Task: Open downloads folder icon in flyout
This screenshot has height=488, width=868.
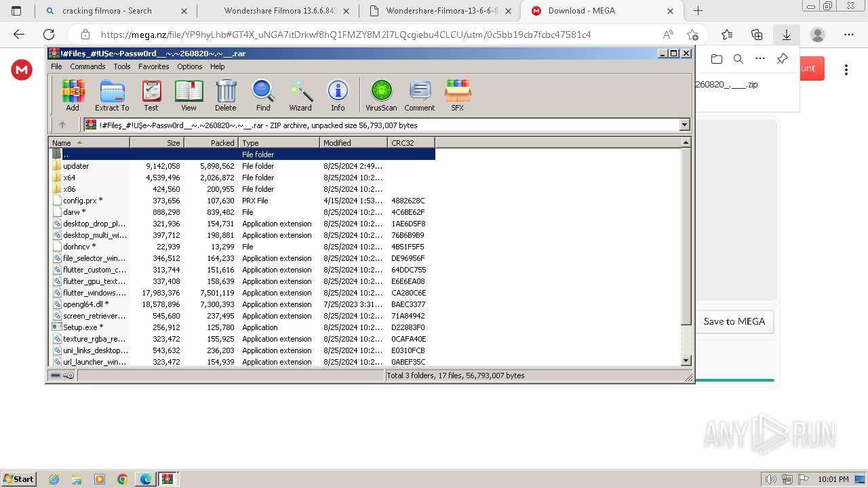Action: tap(717, 59)
